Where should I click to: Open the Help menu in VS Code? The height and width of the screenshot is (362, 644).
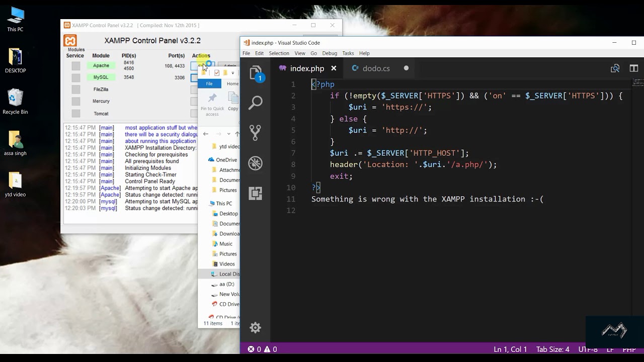pyautogui.click(x=364, y=53)
